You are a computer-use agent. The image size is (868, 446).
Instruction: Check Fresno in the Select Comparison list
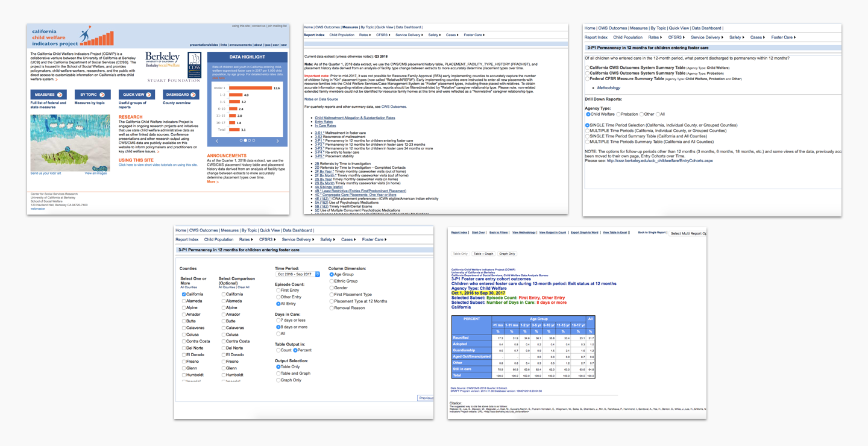point(223,362)
